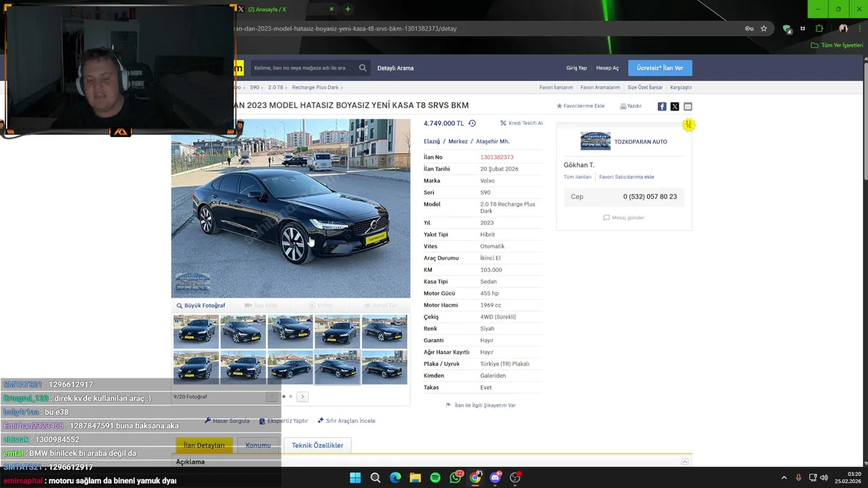Image resolution: width=868 pixels, height=488 pixels.
Task: Click Hesap Aç signup link
Action: (608, 68)
